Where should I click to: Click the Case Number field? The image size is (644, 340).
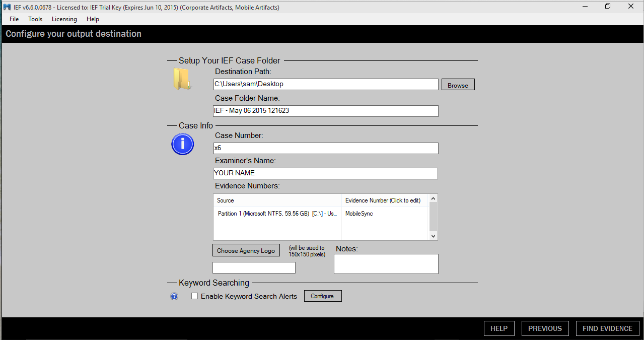[326, 148]
